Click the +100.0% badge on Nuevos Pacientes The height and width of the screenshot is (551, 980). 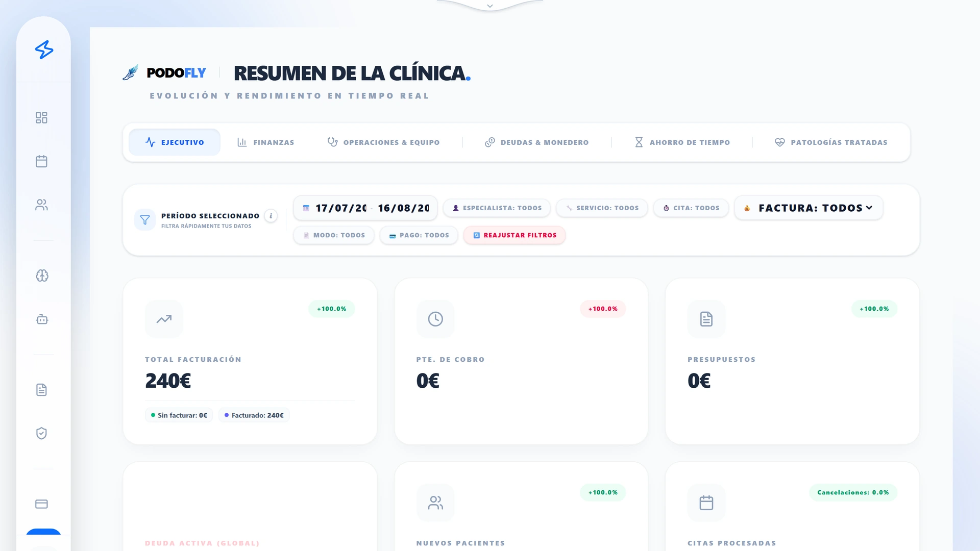click(603, 492)
